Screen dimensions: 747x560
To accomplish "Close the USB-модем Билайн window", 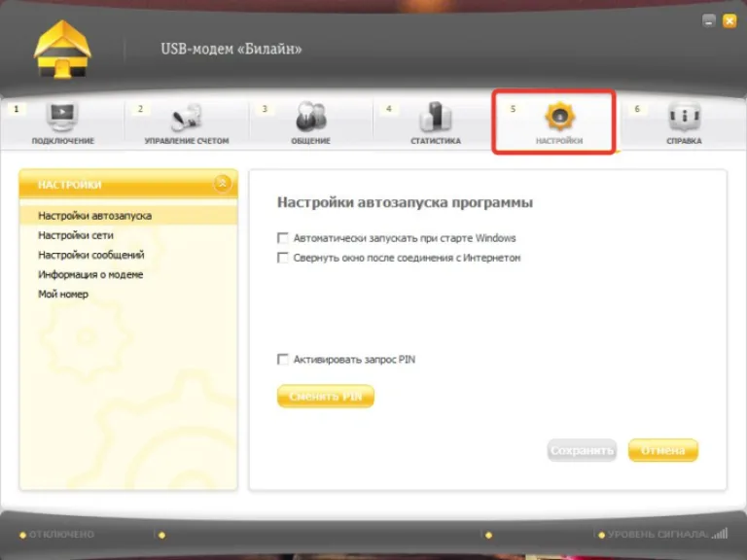I will click(x=729, y=21).
